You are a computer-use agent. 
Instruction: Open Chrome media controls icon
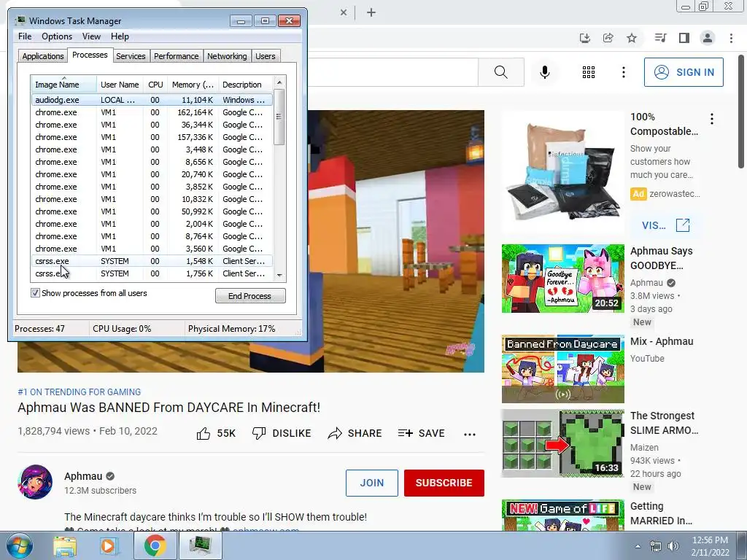(x=660, y=38)
